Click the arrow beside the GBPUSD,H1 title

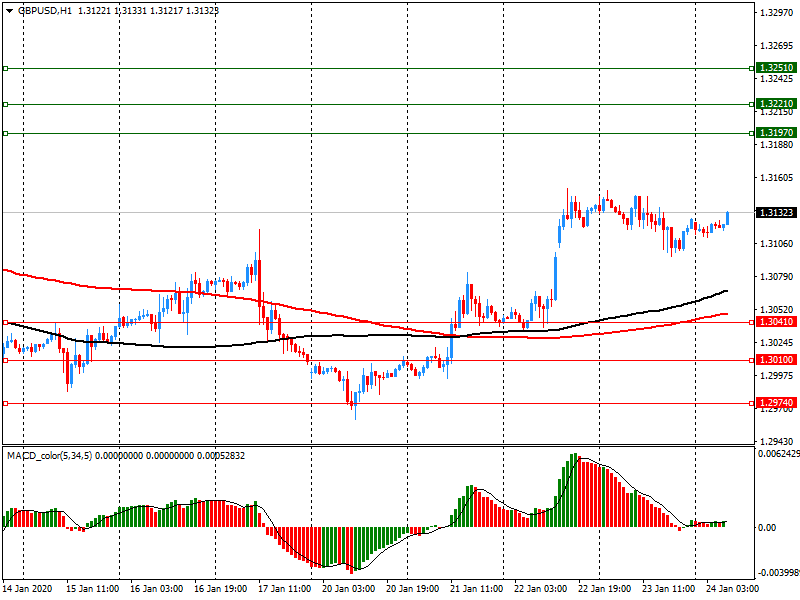coord(7,10)
